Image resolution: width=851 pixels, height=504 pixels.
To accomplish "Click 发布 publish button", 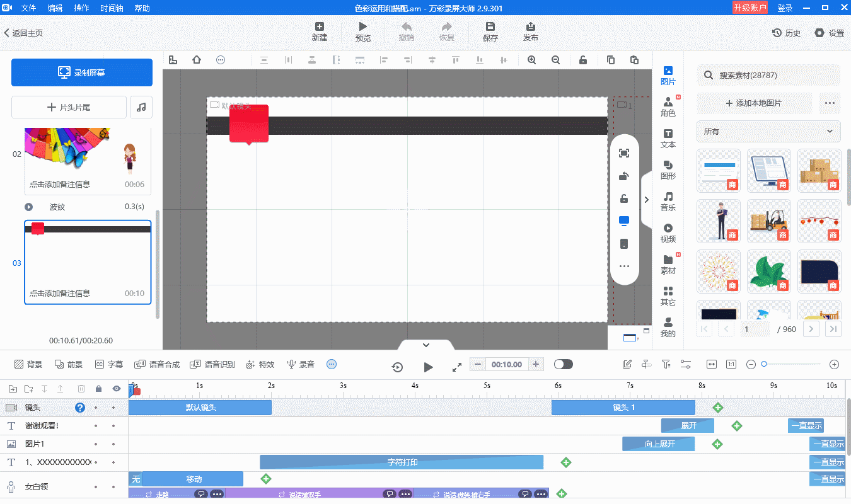I will (x=531, y=31).
